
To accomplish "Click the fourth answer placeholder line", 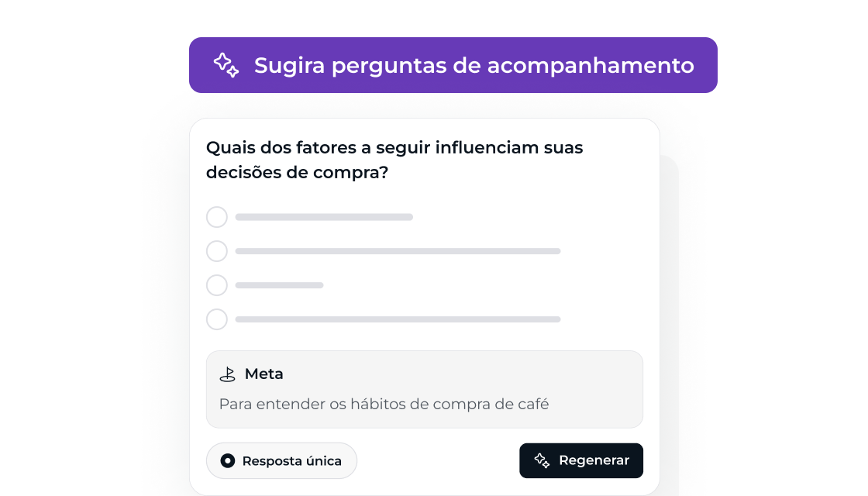I will click(x=398, y=319).
